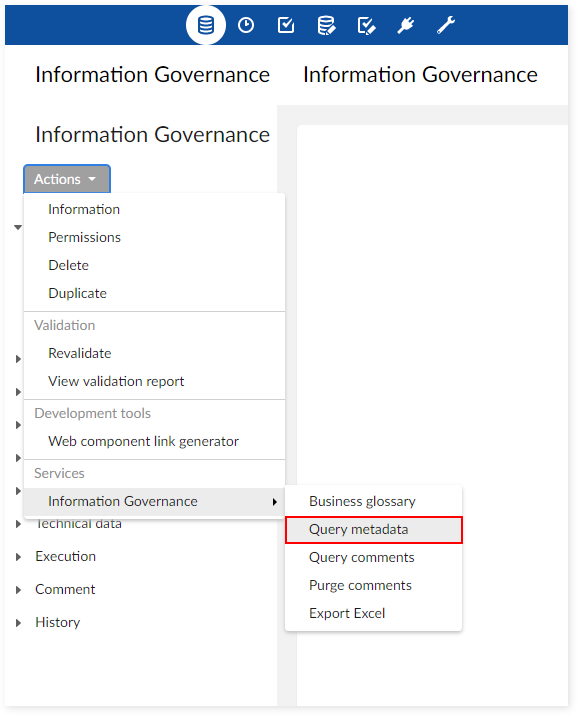Select Duplicate in the Actions menu

click(155, 293)
